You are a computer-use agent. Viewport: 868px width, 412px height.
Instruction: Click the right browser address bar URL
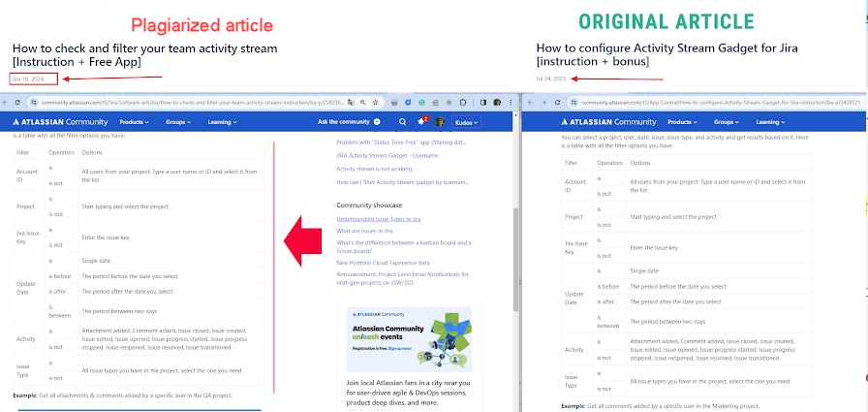pyautogui.click(x=722, y=103)
